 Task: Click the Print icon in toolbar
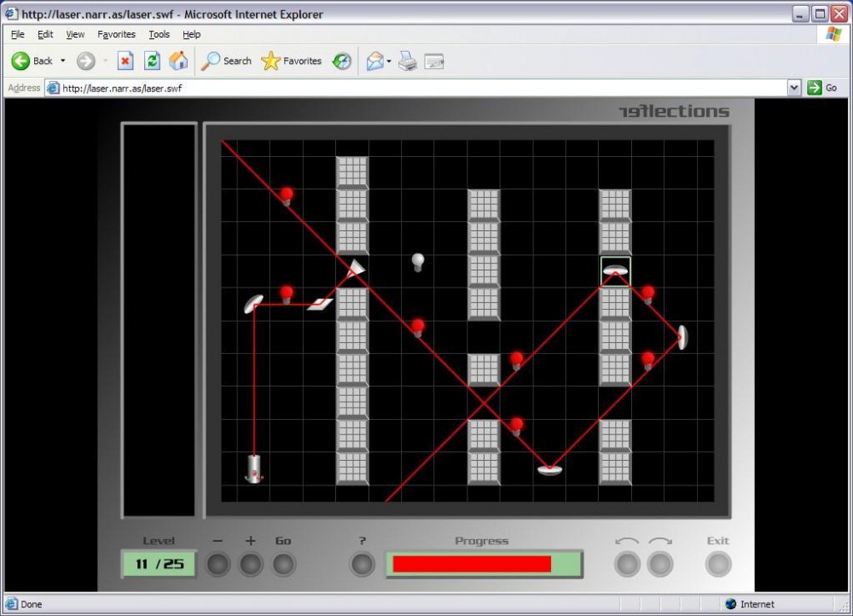[408, 61]
